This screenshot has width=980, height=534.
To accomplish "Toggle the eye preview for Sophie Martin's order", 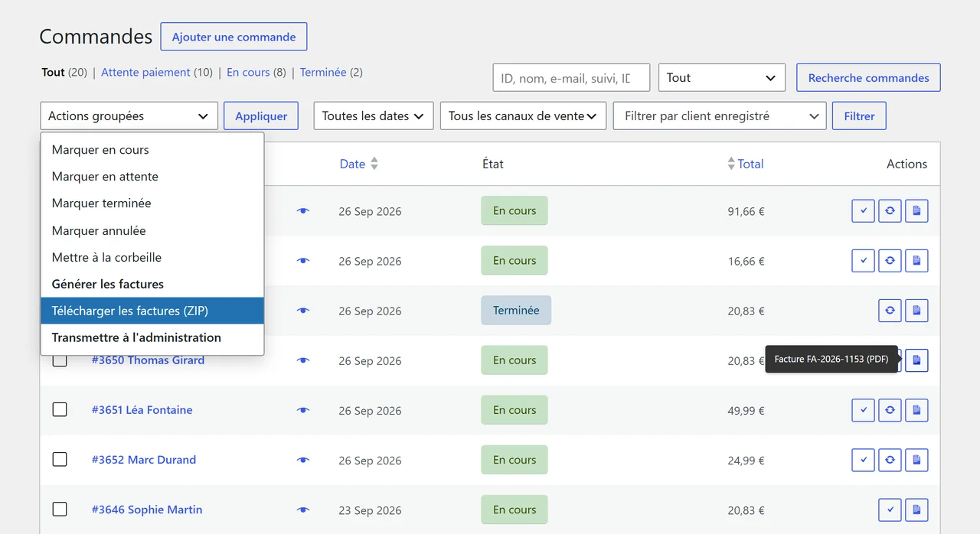I will pos(303,510).
